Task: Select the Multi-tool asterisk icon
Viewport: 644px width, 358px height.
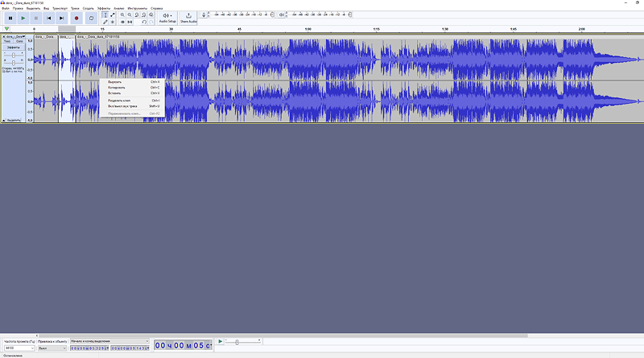Action: click(113, 22)
